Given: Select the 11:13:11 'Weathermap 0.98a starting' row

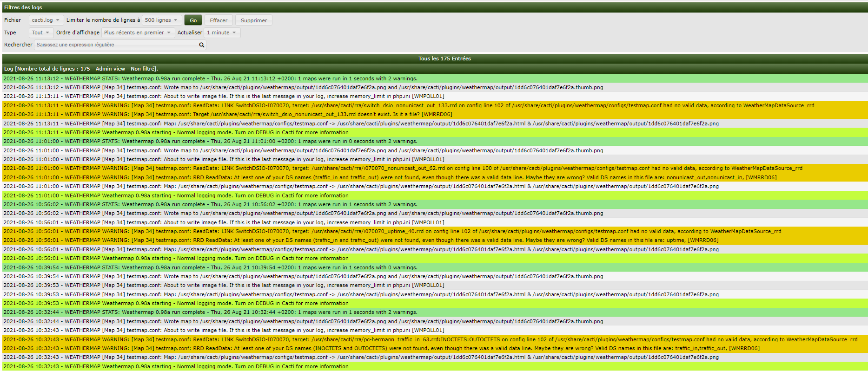Looking at the screenshot, I should coord(435,132).
